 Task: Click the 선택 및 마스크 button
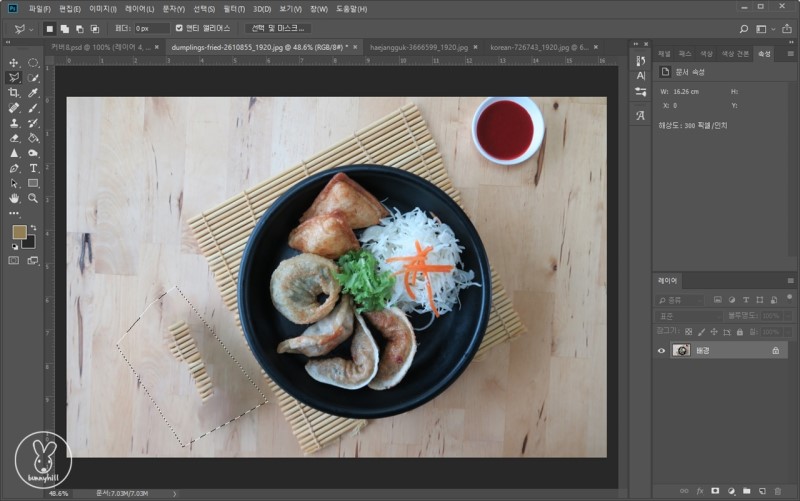(277, 28)
